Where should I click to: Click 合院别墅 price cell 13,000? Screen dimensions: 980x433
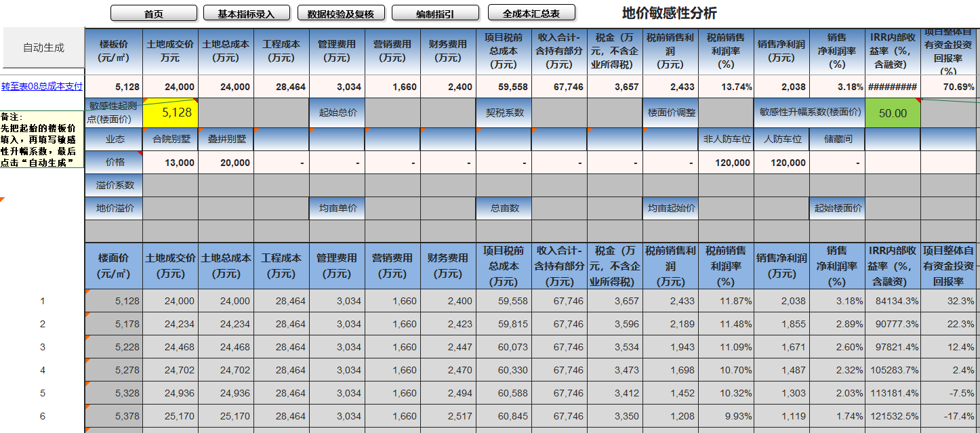pos(171,163)
